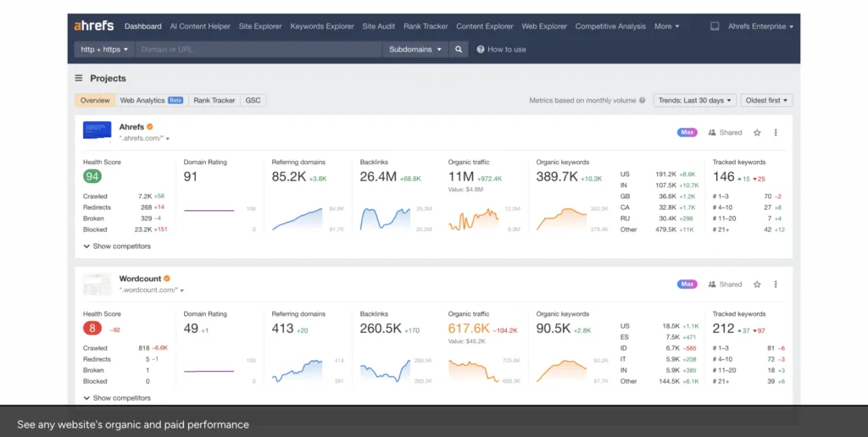Click the Shared icon on Ahrefs project
868x437 pixels.
[712, 133]
